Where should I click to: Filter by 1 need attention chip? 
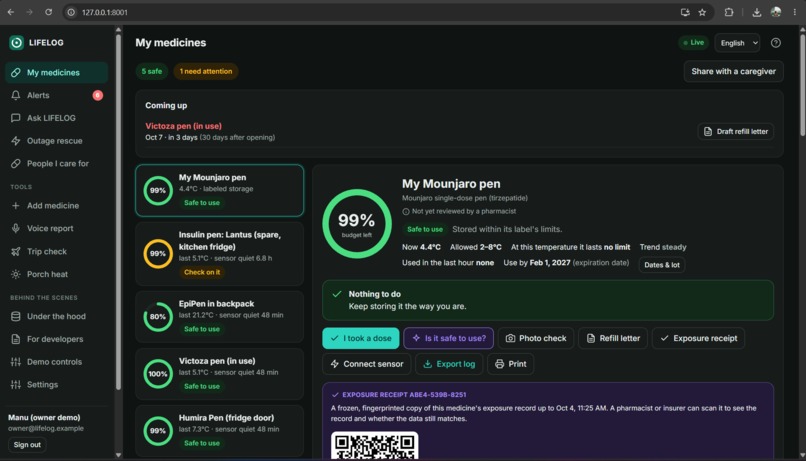(x=206, y=71)
